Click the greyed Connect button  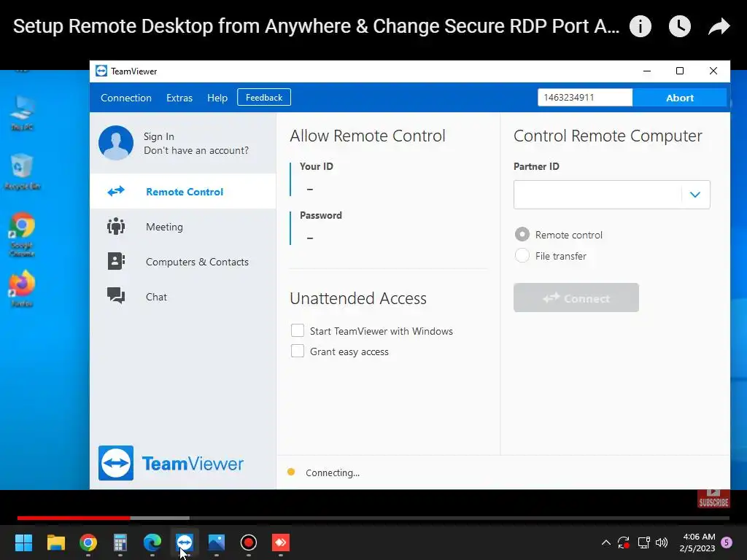point(576,297)
